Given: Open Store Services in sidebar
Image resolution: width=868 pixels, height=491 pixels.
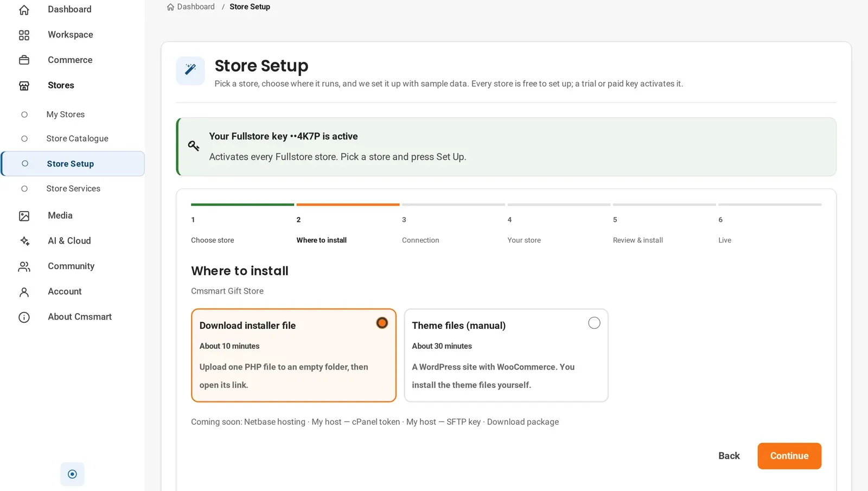Looking at the screenshot, I should 73,189.
